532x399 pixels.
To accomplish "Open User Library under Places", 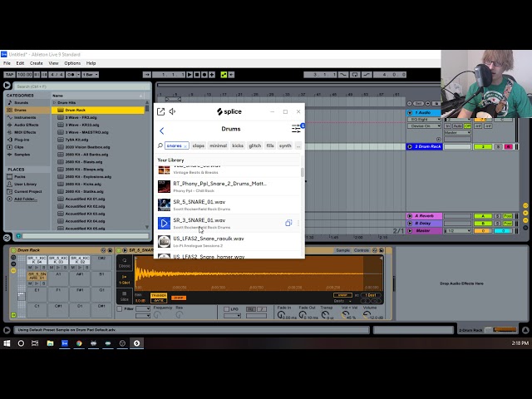I will click(25, 185).
